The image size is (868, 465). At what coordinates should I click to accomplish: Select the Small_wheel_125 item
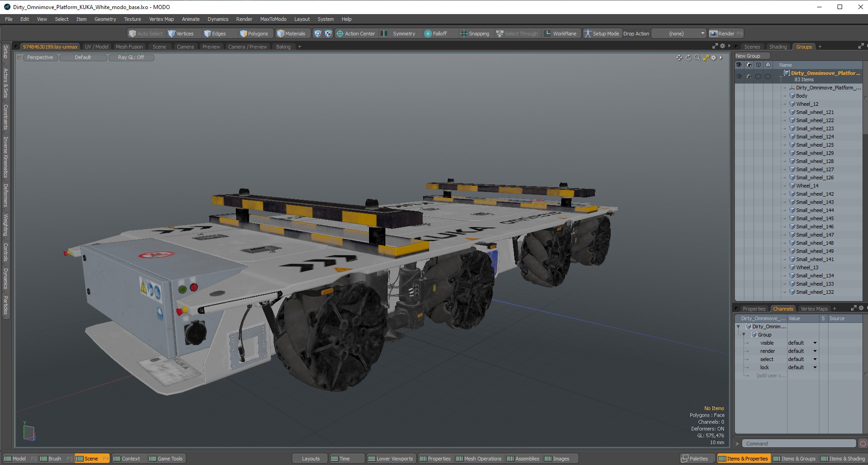(x=815, y=145)
